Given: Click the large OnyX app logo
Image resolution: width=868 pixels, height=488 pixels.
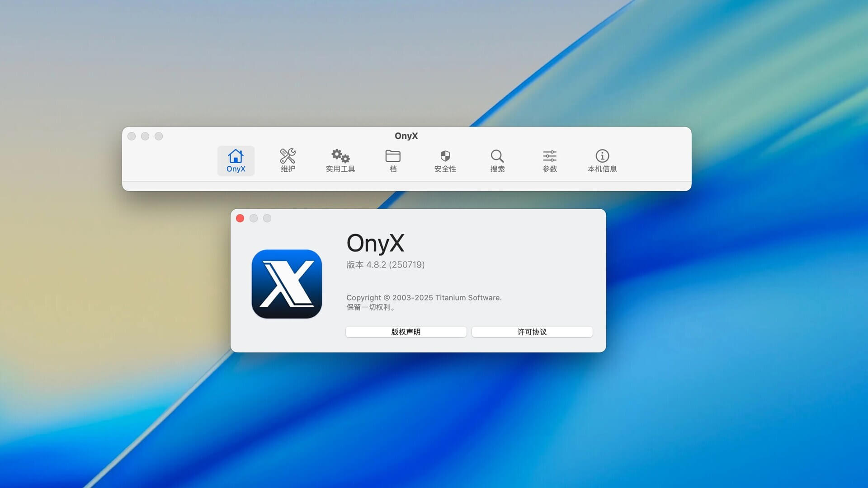Looking at the screenshot, I should click(287, 284).
